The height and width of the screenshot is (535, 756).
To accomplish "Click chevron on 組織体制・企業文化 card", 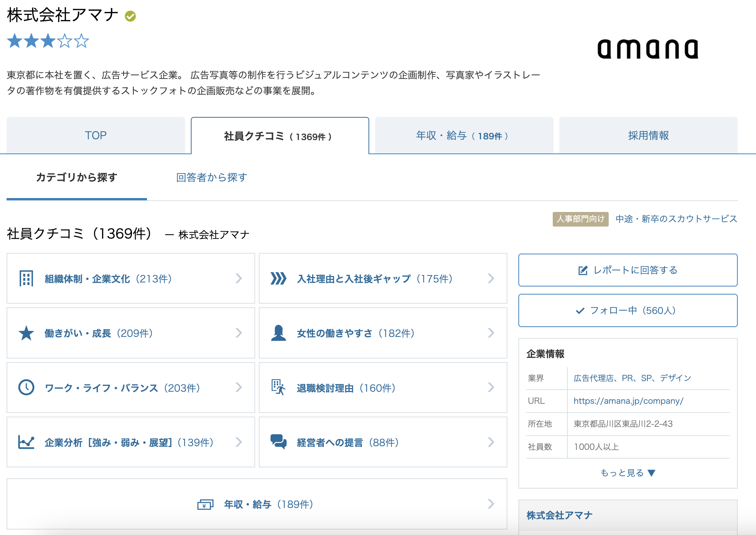I will point(239,278).
